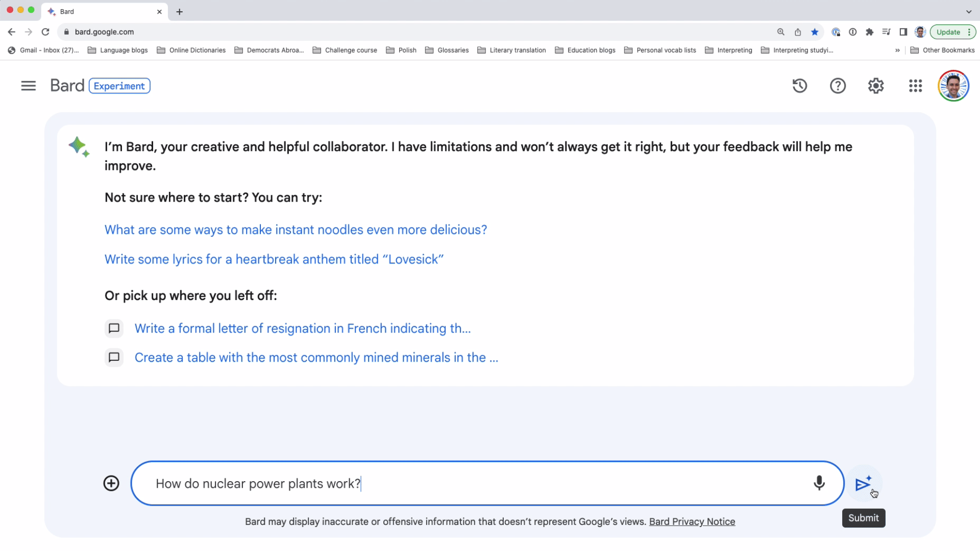This screenshot has height=551, width=980.
Task: Click the share page icon in address bar
Action: [798, 32]
